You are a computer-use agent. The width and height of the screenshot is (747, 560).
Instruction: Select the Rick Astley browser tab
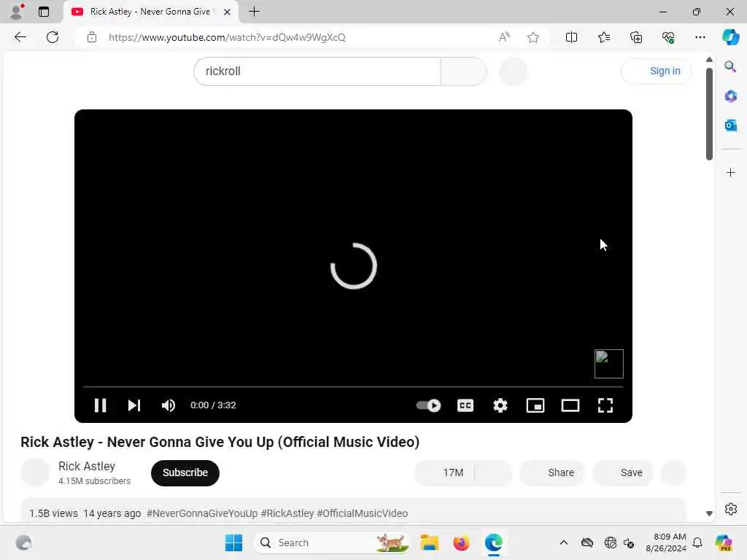(150, 12)
